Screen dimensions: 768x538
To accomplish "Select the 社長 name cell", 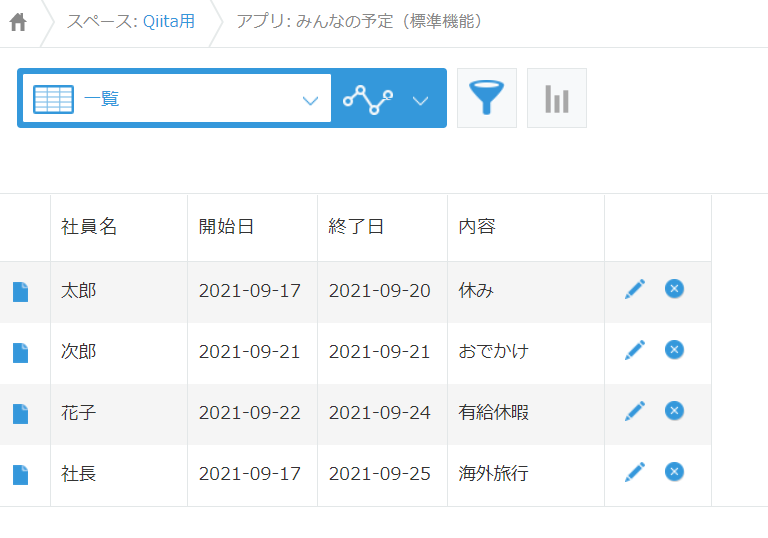I will (x=119, y=475).
